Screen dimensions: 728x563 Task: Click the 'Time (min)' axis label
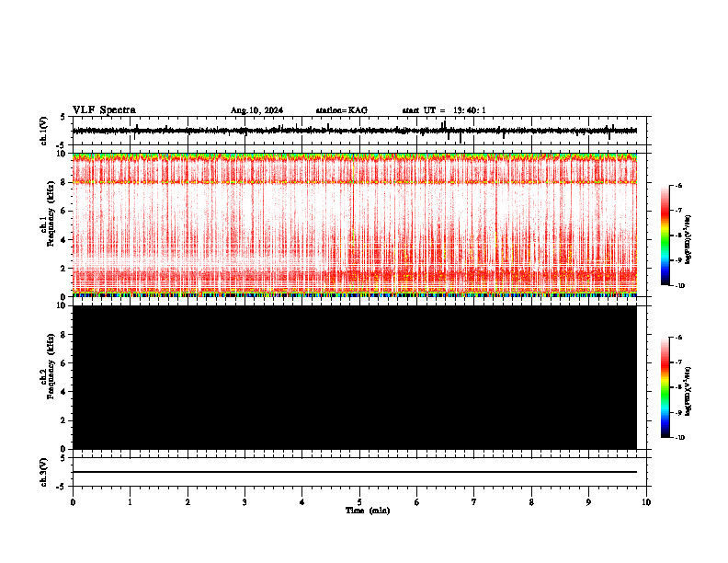click(368, 511)
